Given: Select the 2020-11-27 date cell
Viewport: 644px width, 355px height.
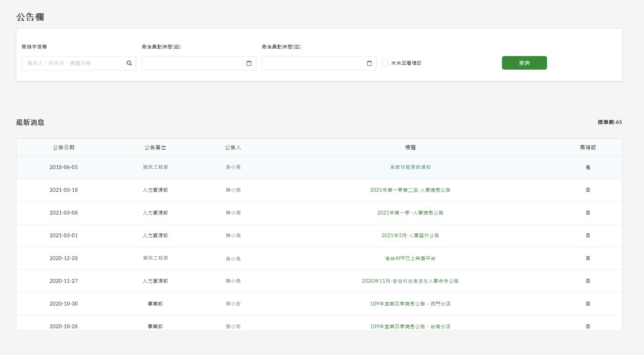Looking at the screenshot, I should tap(64, 281).
